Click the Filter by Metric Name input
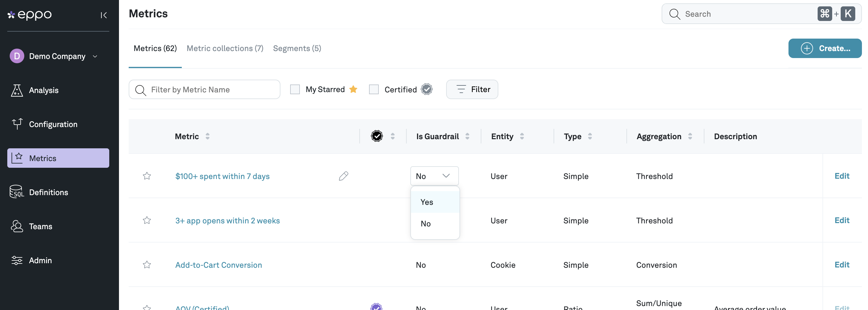 tap(204, 89)
